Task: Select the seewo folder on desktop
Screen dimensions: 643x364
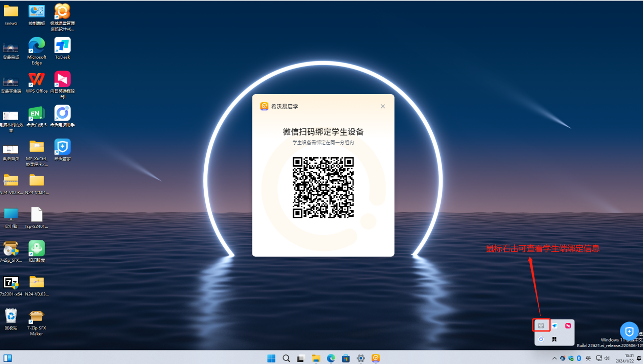Action: pos(11,15)
